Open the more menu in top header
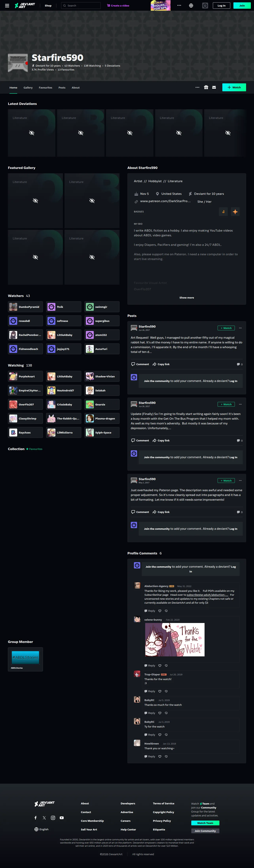The image size is (254, 868). 179,5
